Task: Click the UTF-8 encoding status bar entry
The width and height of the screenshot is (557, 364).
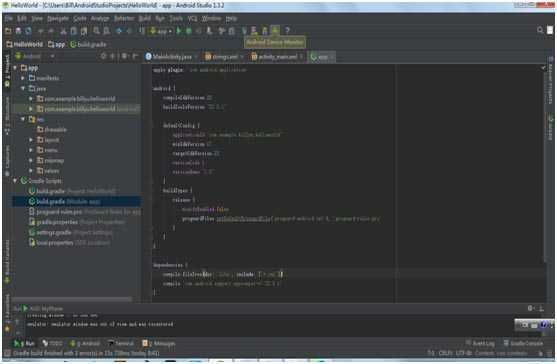Action: tap(463, 353)
